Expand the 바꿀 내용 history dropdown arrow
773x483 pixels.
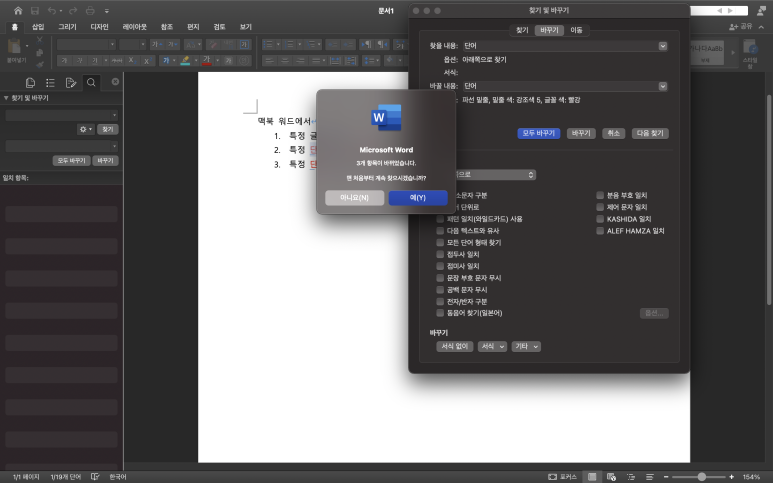click(663, 86)
